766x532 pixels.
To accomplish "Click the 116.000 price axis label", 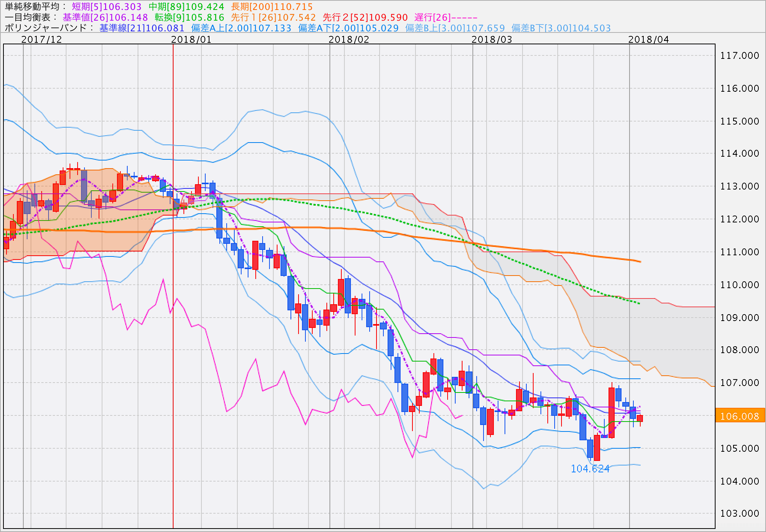I will 740,88.
